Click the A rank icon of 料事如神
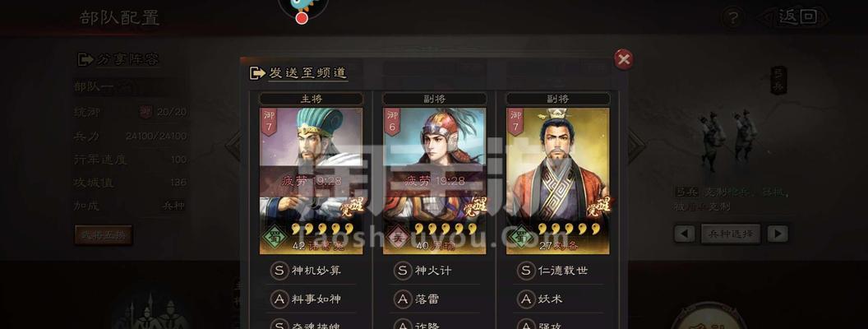The image size is (868, 329). click(x=279, y=299)
